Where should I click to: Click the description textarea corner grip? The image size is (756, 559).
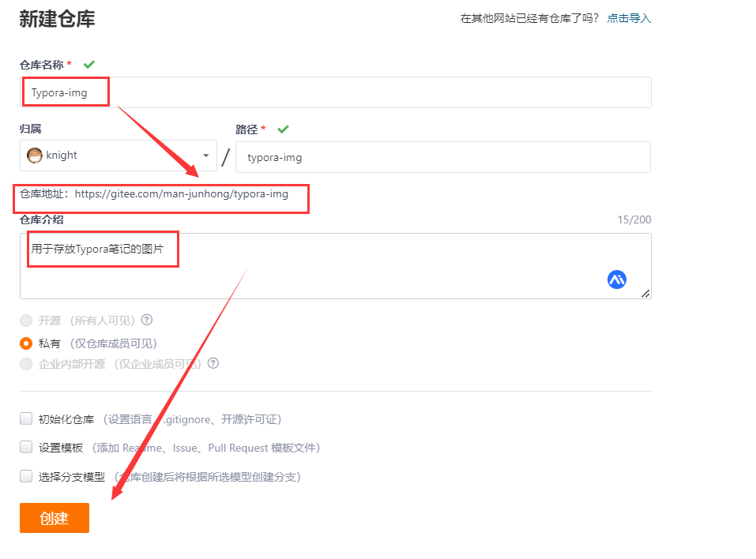645,294
